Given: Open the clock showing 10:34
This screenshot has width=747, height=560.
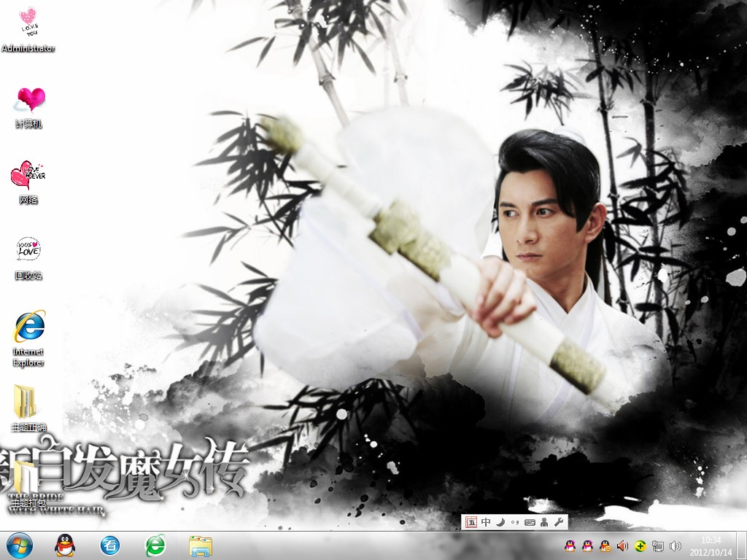Looking at the screenshot, I should pyautogui.click(x=711, y=545).
